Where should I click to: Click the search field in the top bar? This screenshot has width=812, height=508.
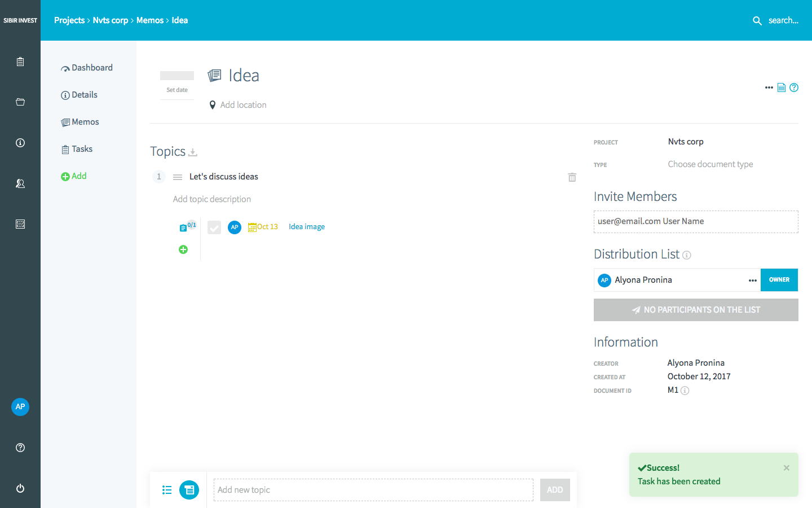point(783,20)
